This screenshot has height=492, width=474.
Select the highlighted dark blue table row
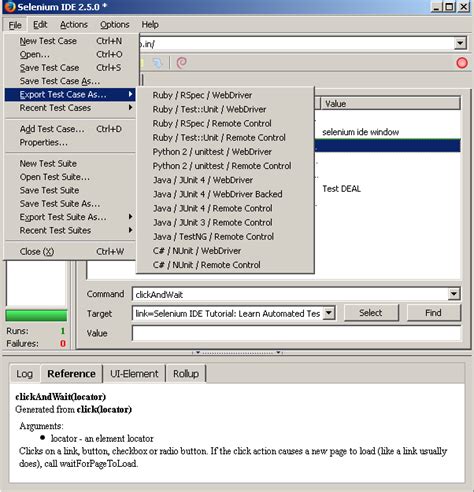click(388, 146)
